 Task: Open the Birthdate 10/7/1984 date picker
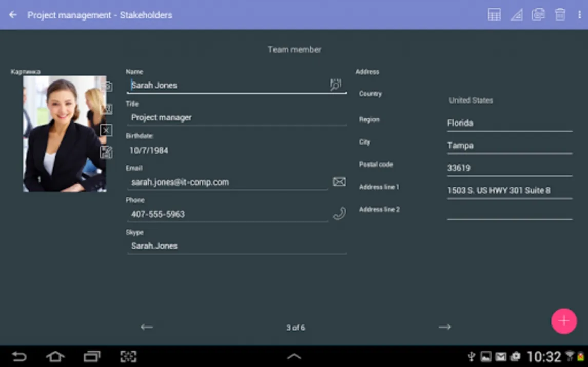149,151
